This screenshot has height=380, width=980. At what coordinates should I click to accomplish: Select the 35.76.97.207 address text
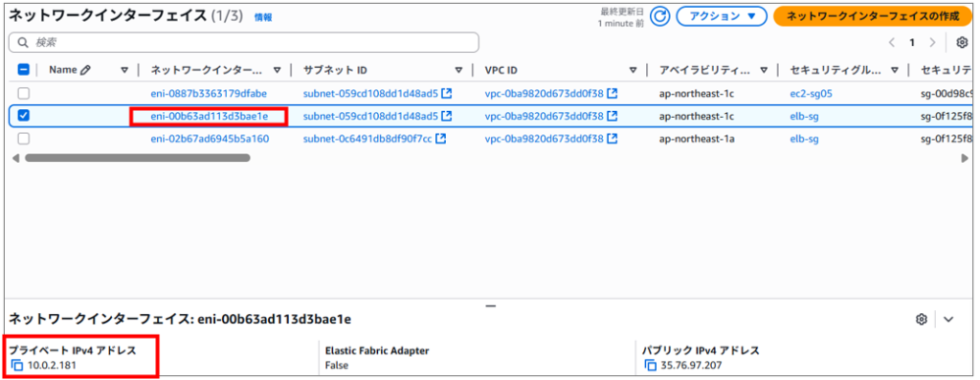click(691, 366)
